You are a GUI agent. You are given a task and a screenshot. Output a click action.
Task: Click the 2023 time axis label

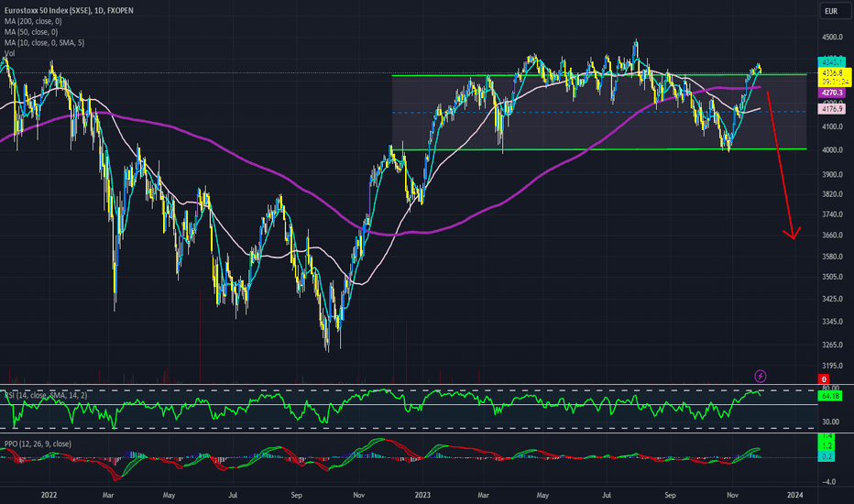point(422,495)
